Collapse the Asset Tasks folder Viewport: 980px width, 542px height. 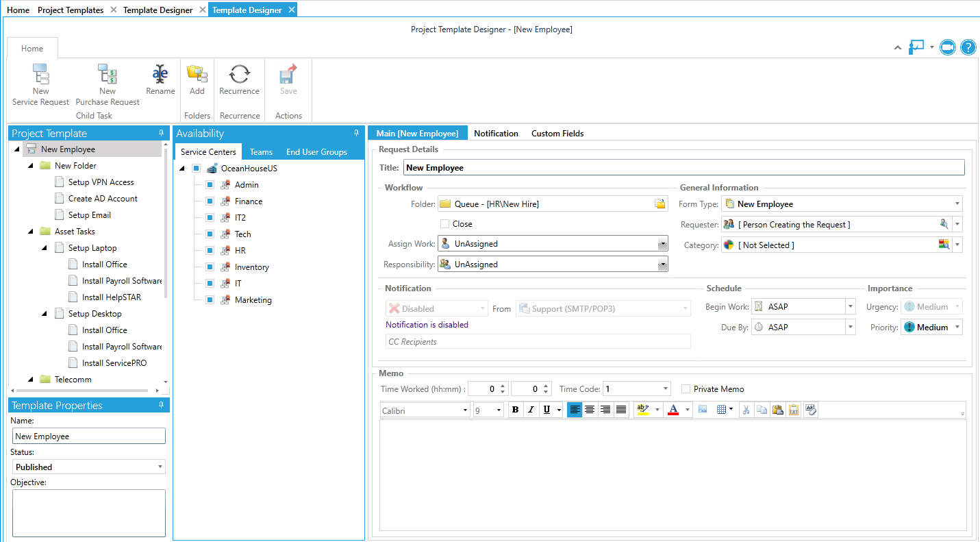(32, 232)
